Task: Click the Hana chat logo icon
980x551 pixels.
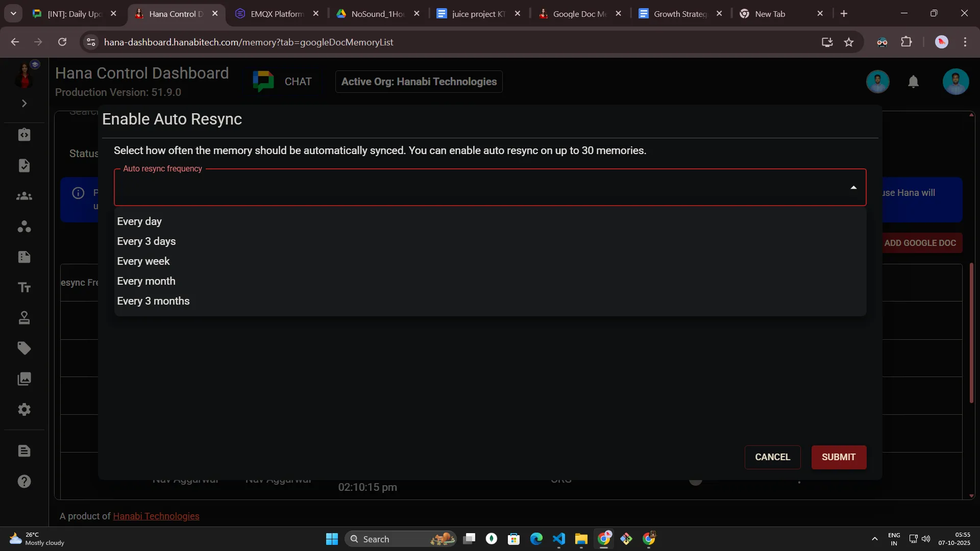Action: click(263, 82)
